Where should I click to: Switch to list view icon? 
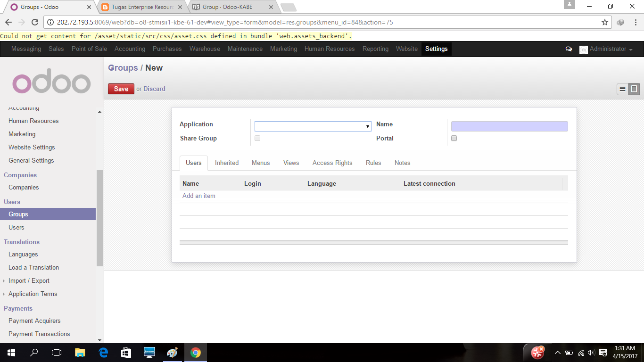(x=621, y=89)
